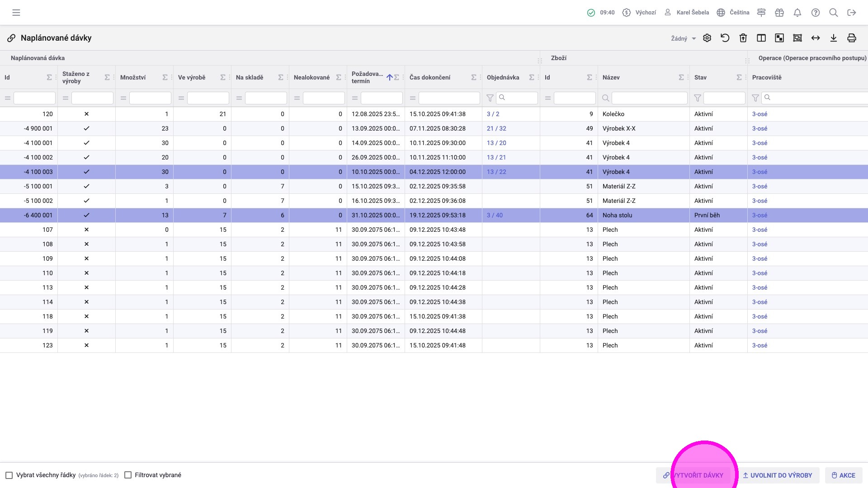Click 'Uvolnit do výroby' button
The height and width of the screenshot is (488, 868).
click(777, 475)
